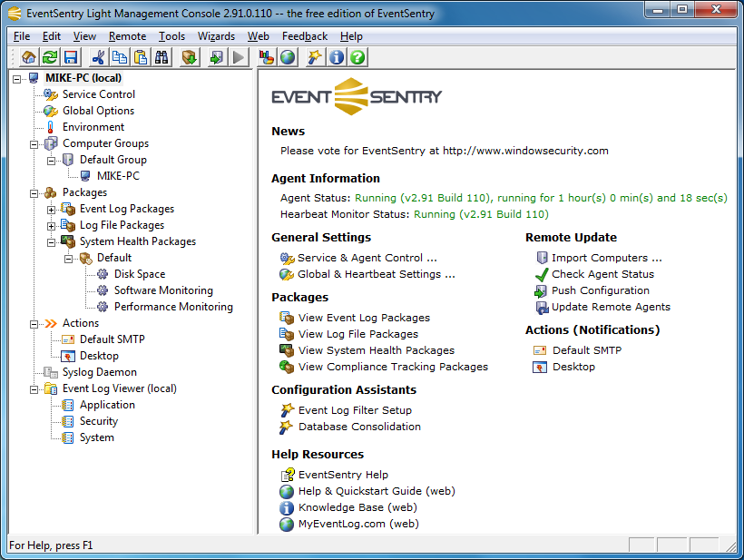Click Push Configuration link

[x=601, y=290]
